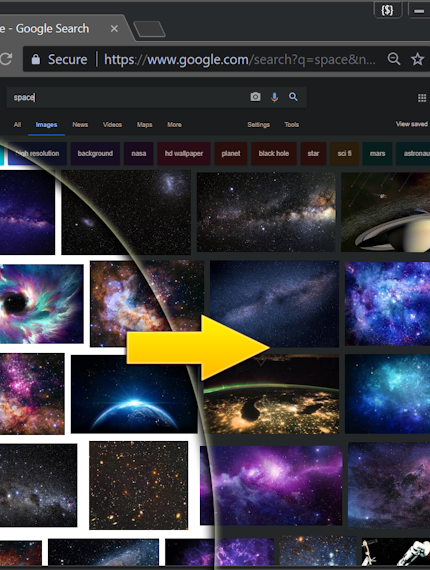
Task: Open a new tab
Action: [149, 29]
